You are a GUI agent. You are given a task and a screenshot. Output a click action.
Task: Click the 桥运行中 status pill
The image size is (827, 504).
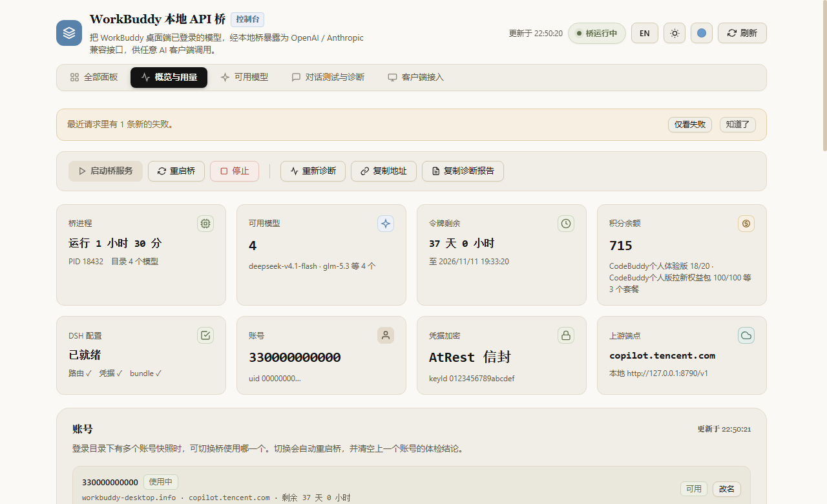tap(597, 33)
